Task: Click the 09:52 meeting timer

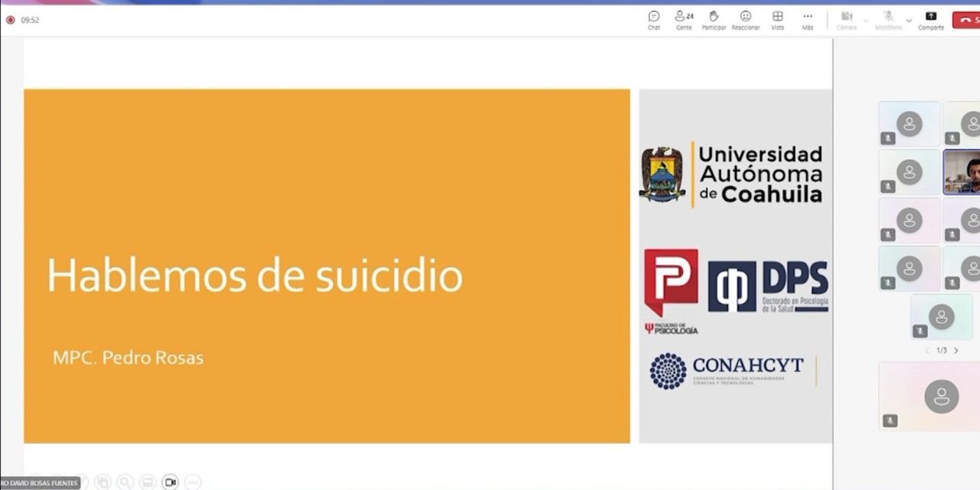Action: [x=30, y=20]
